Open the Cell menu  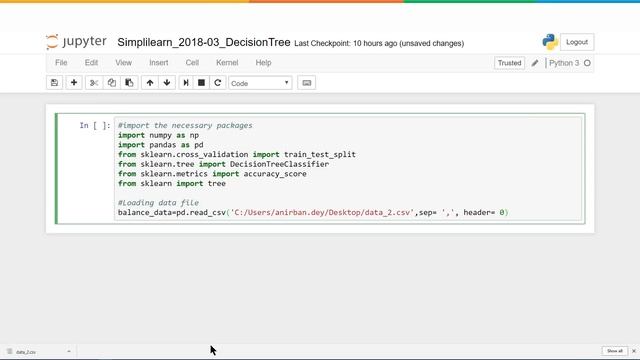pyautogui.click(x=192, y=62)
